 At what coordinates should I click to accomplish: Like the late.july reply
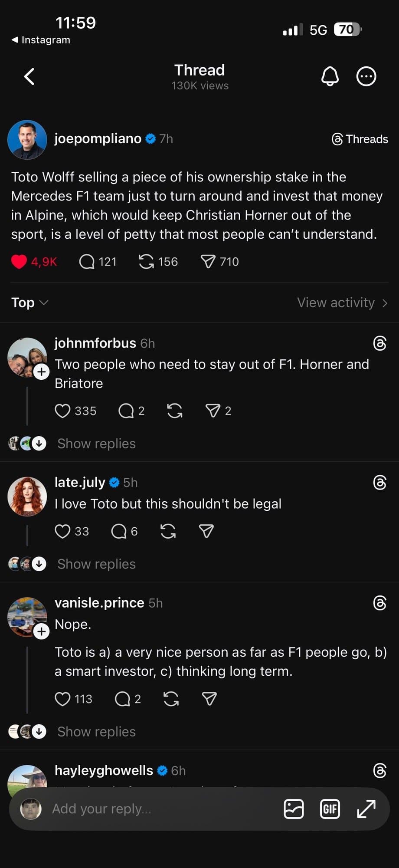point(62,531)
